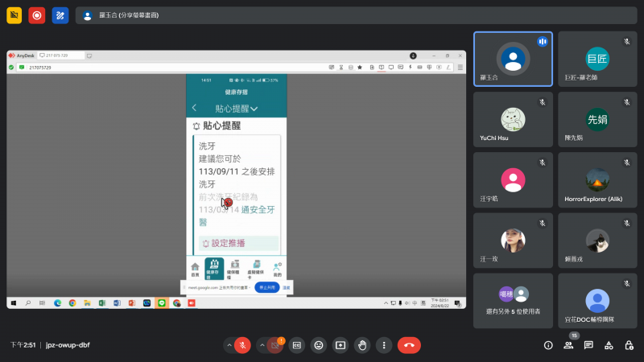This screenshot has width=644, height=362.
Task: Select the YuChi Hsu participant tile
Action: point(513,119)
